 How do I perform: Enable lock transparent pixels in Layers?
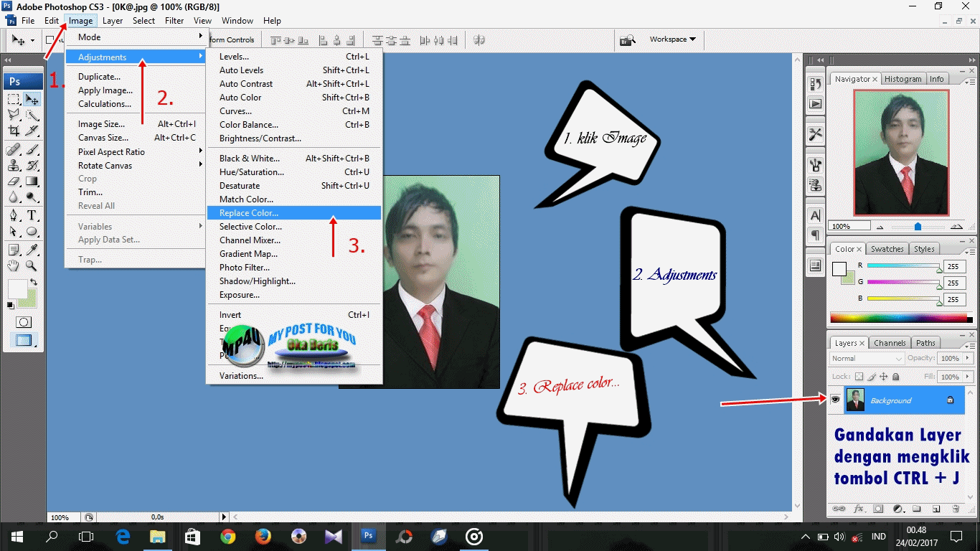click(x=859, y=377)
